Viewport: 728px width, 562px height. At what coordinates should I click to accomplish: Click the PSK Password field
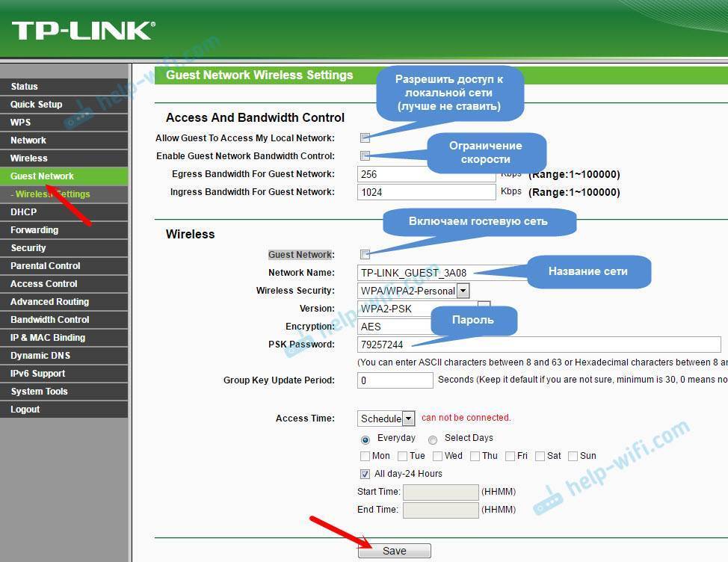(x=539, y=345)
